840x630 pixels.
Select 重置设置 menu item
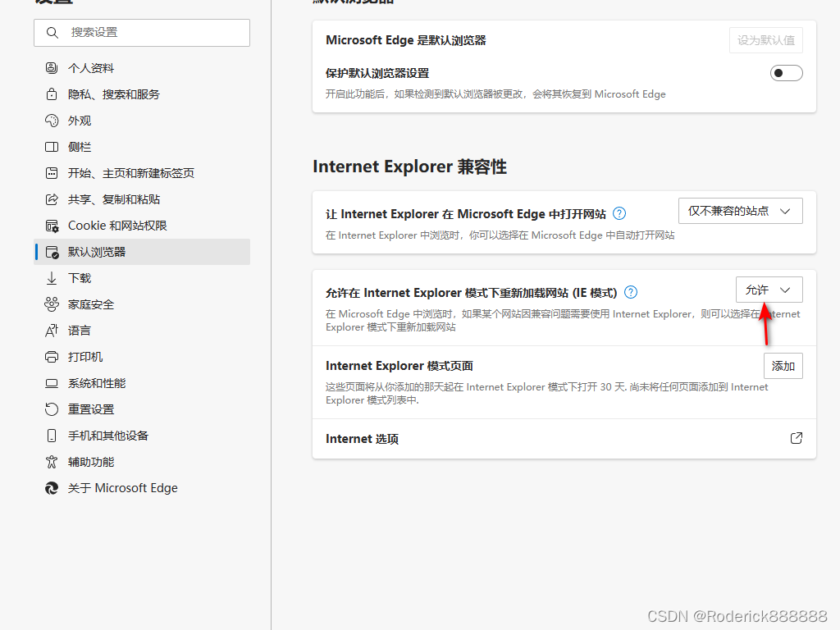pos(142,409)
